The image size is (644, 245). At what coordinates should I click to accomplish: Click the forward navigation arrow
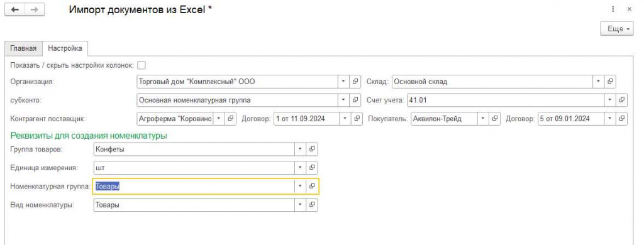pos(35,10)
